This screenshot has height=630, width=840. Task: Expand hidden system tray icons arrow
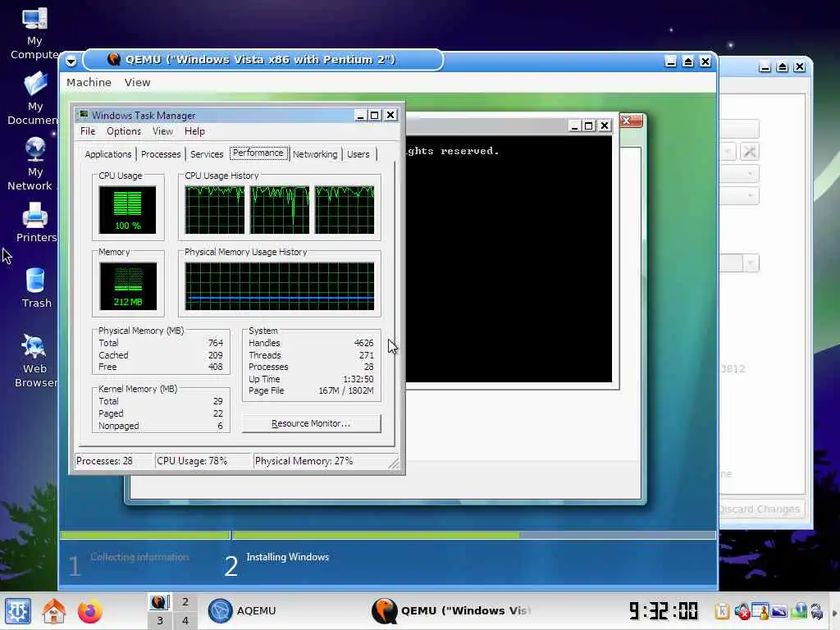tap(834, 614)
